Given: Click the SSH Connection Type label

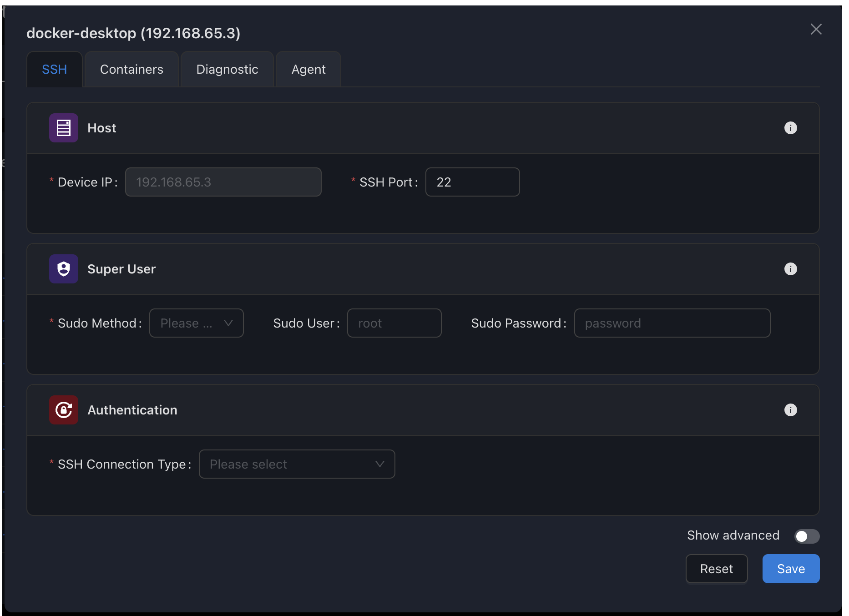Looking at the screenshot, I should point(124,464).
